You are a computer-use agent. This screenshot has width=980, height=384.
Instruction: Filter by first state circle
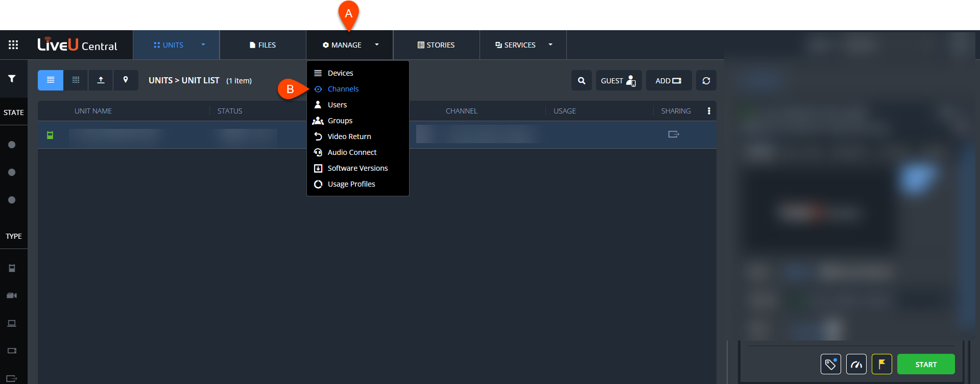[x=12, y=145]
